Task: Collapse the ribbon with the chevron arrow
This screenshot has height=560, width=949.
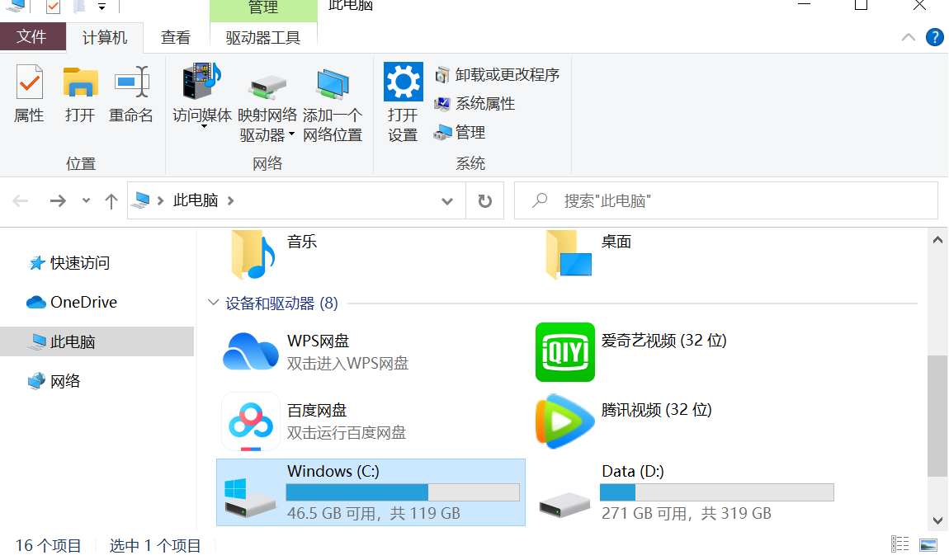Action: (909, 37)
